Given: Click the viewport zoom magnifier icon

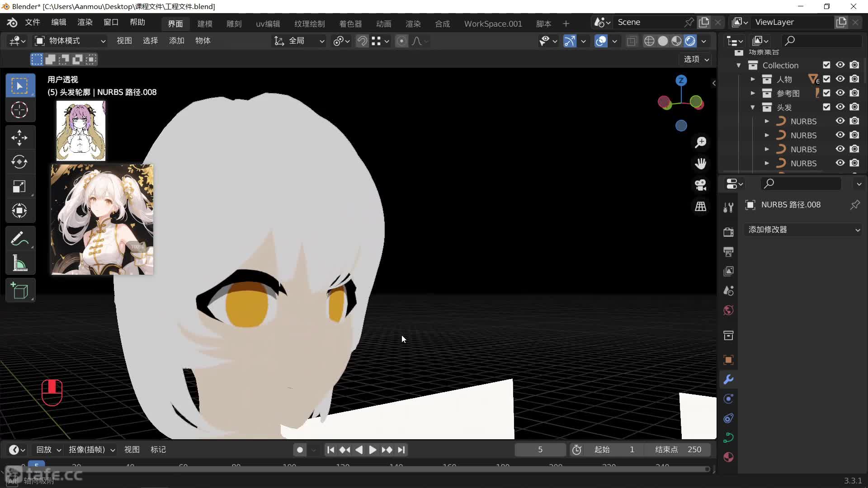Looking at the screenshot, I should point(701,142).
